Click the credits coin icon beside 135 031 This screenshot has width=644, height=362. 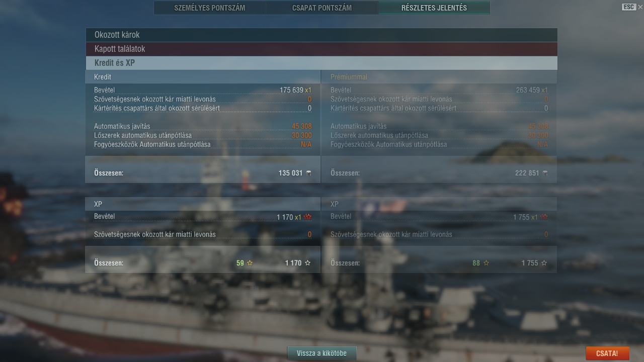click(308, 173)
